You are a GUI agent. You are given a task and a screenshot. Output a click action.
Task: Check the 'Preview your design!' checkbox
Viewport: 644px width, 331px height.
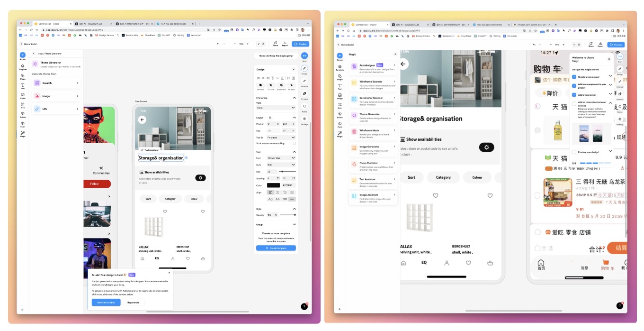[574, 152]
